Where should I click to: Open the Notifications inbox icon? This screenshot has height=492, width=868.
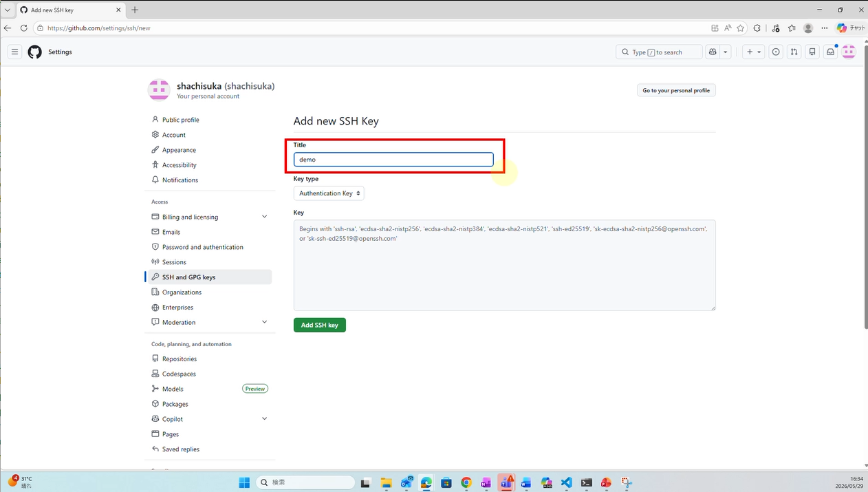pyautogui.click(x=830, y=52)
